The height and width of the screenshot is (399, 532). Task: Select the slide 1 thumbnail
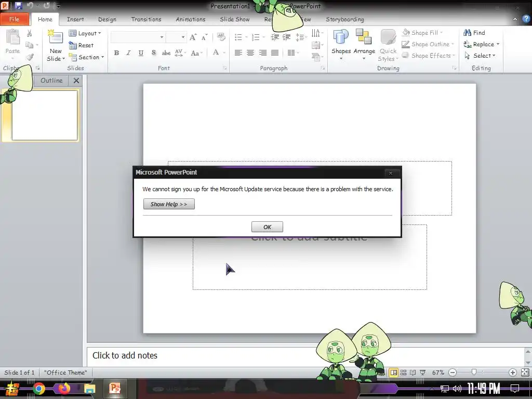point(45,115)
